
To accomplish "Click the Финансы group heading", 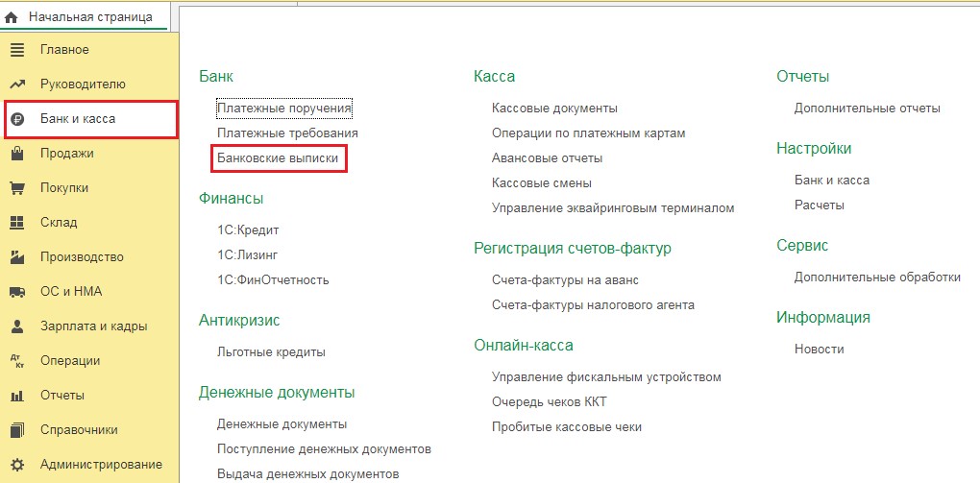I will (232, 199).
